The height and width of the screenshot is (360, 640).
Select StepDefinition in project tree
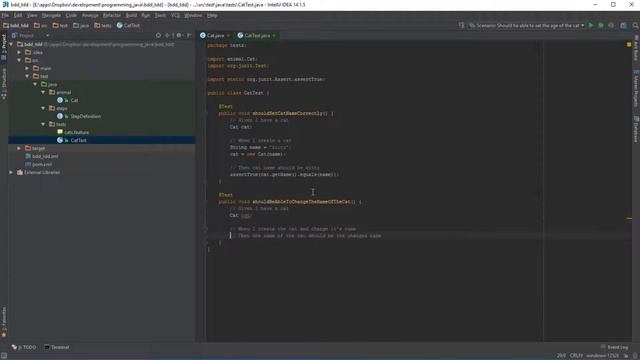(85, 116)
